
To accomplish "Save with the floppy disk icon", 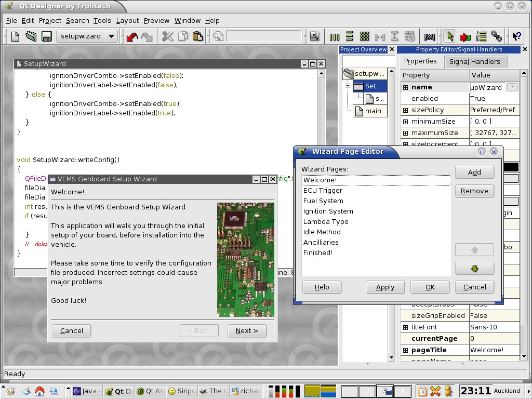I will pos(46,36).
